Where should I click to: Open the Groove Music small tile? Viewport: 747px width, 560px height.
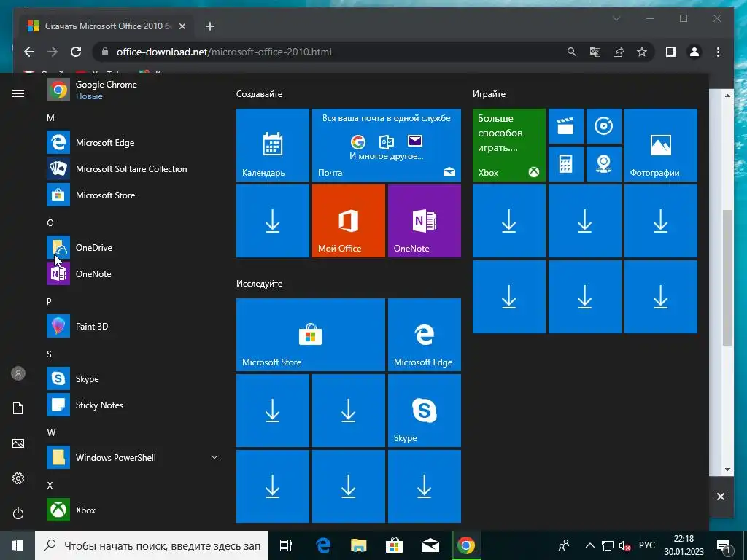(x=603, y=126)
